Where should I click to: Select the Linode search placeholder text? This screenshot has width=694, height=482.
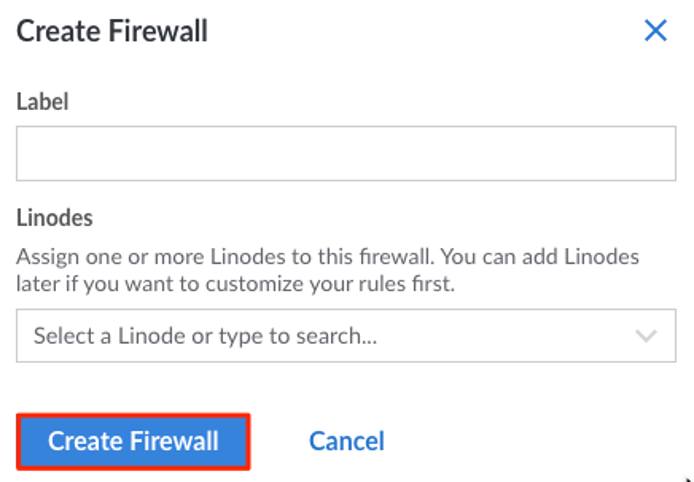[205, 336]
